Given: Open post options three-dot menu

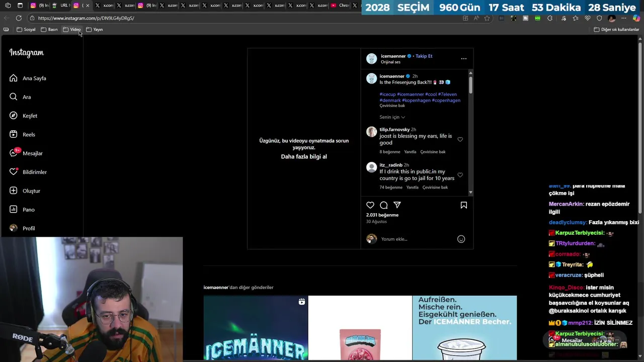Looking at the screenshot, I should coord(464,59).
